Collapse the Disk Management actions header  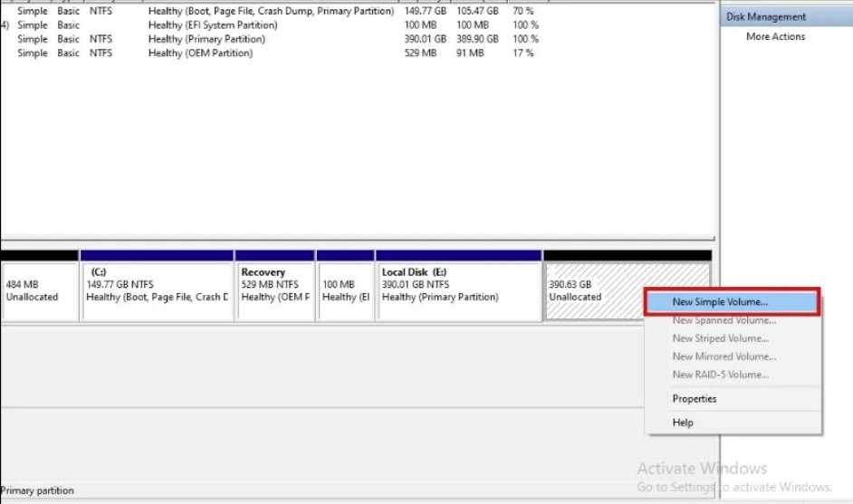coord(765,17)
